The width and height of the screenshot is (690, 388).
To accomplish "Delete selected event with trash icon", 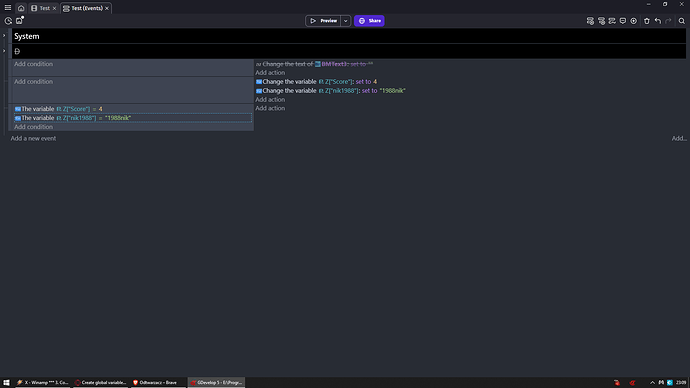I will pyautogui.click(x=646, y=21).
